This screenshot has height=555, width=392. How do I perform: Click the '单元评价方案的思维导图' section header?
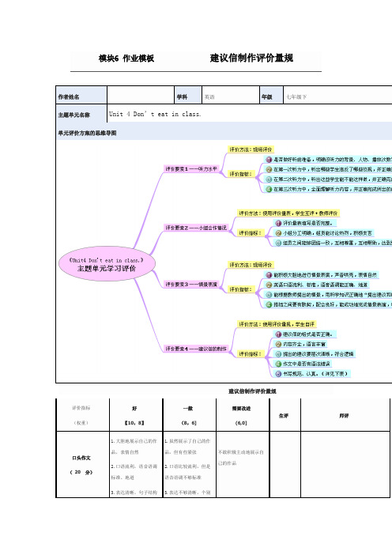coord(87,133)
